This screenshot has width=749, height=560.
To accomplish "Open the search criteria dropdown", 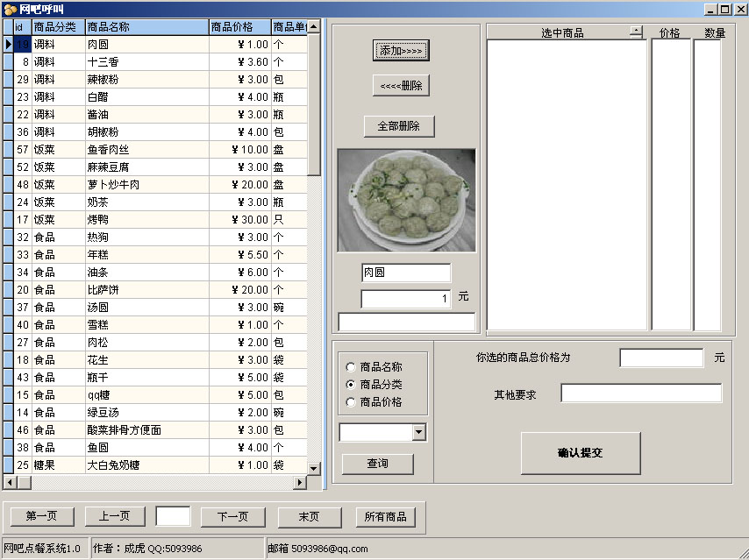I will click(418, 432).
